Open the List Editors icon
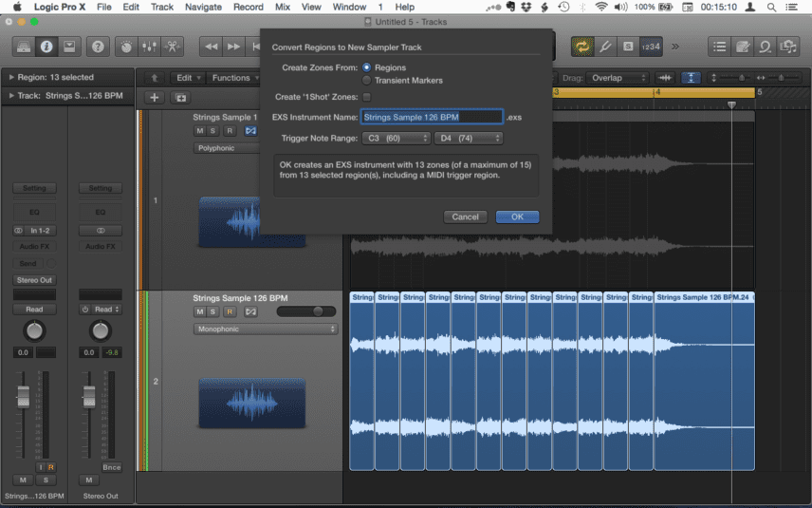 click(x=719, y=47)
